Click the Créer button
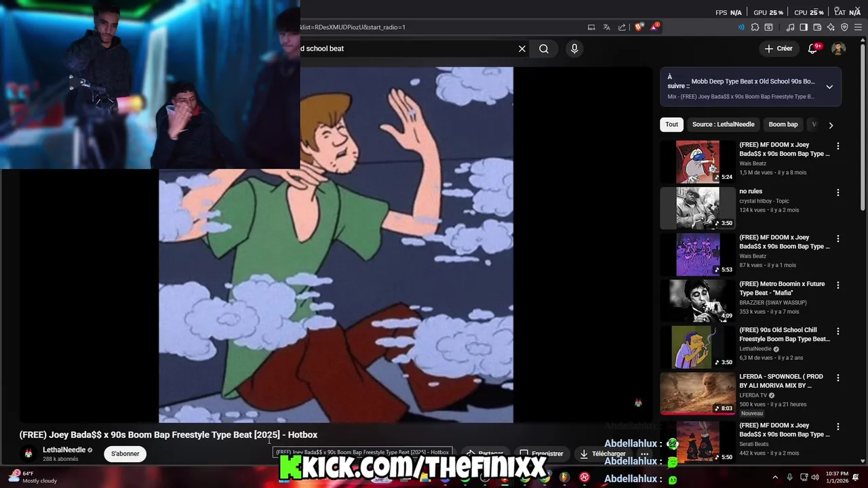This screenshot has width=868, height=488. tap(778, 49)
